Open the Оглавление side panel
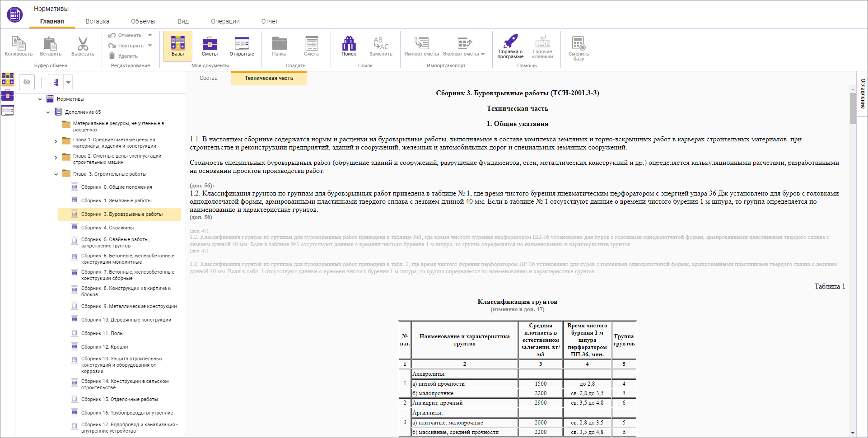The height and width of the screenshot is (438, 868). 863,93
